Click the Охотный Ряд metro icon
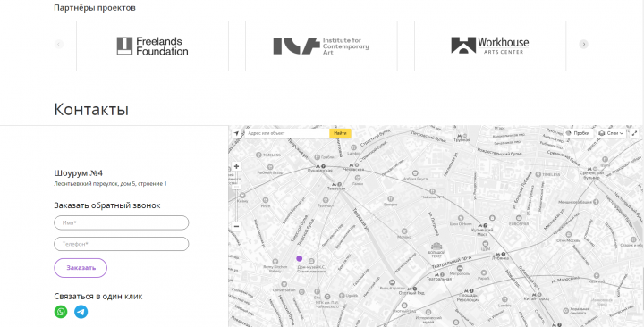Image resolution: width=644 pixels, height=327 pixels. [x=412, y=289]
